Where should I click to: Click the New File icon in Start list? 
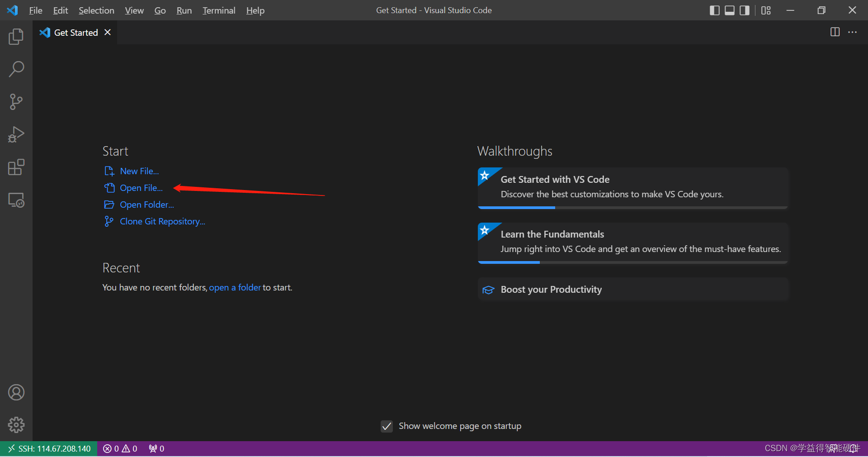coord(109,171)
